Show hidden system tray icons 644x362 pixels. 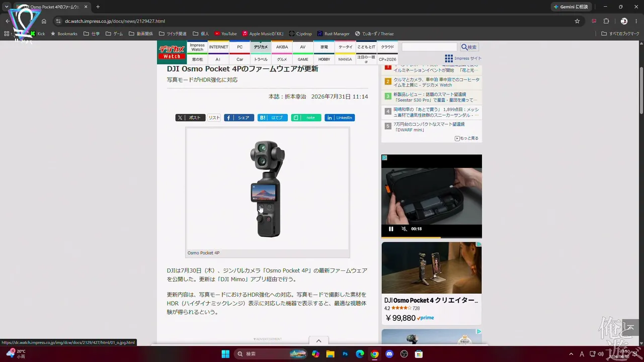point(571,354)
